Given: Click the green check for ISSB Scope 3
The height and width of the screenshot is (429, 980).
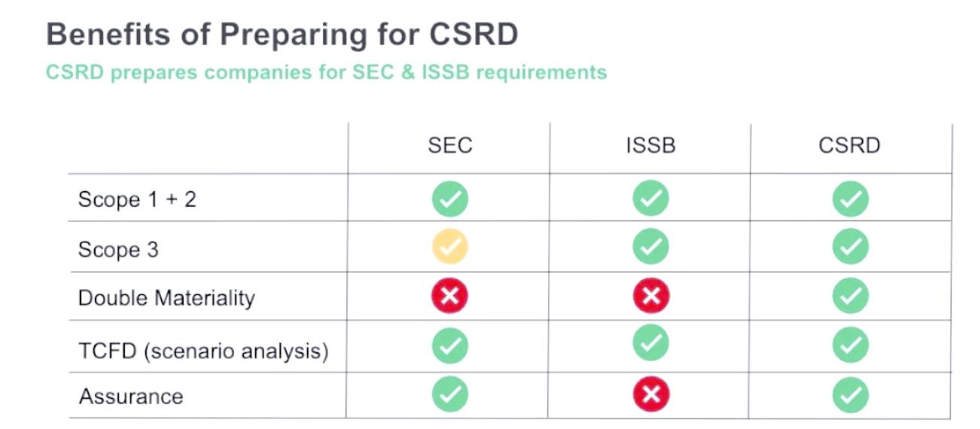Looking at the screenshot, I should [651, 247].
